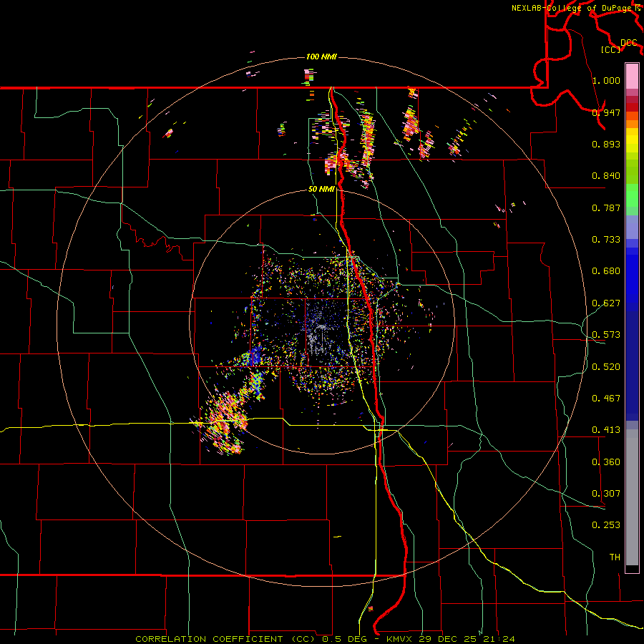Click the 0.253 scale value
The height and width of the screenshot is (644, 644).
point(606,525)
